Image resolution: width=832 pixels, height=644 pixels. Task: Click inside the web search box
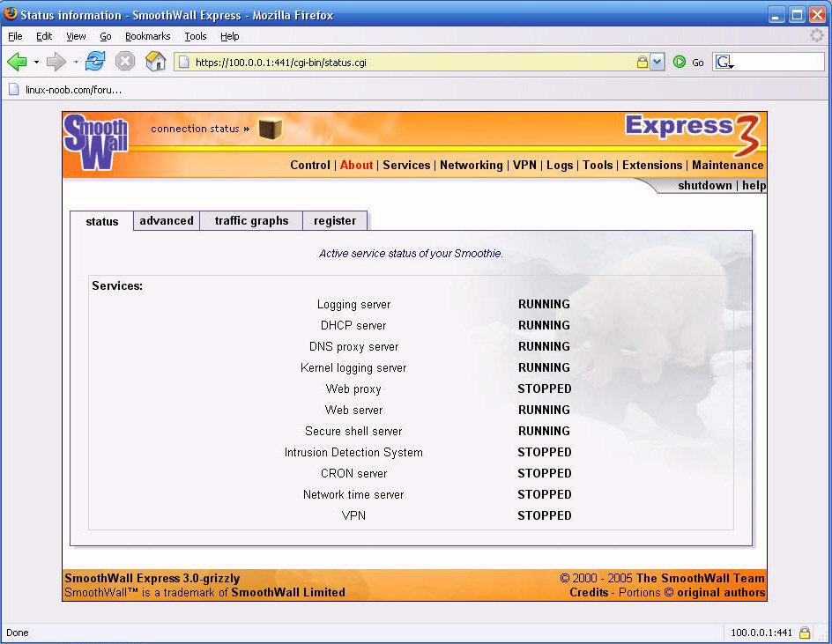779,62
